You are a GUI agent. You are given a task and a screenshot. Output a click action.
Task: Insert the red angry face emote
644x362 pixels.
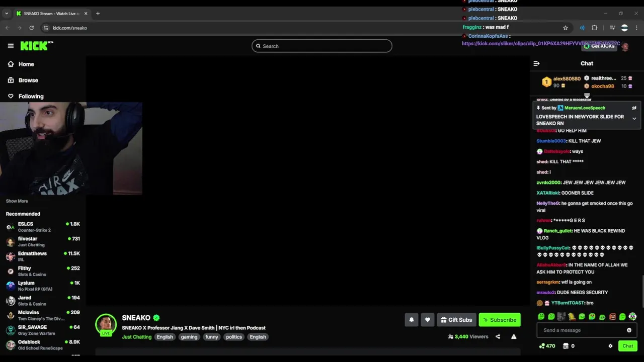point(612,317)
